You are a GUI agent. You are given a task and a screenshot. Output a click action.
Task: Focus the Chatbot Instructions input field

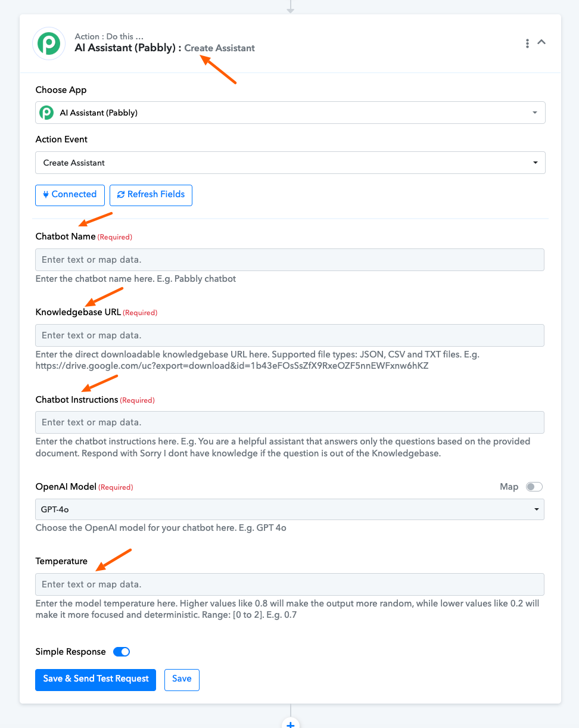289,422
